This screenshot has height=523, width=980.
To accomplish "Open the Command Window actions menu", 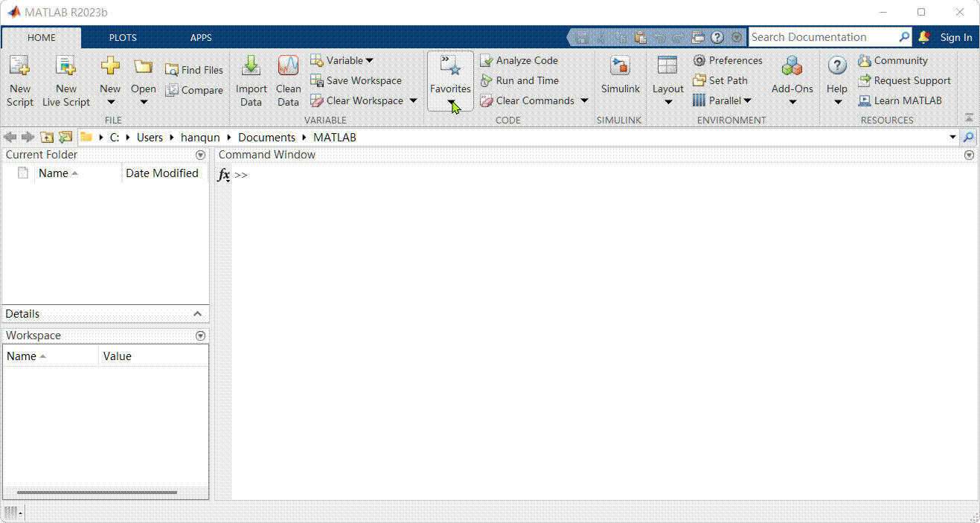I will tap(969, 155).
